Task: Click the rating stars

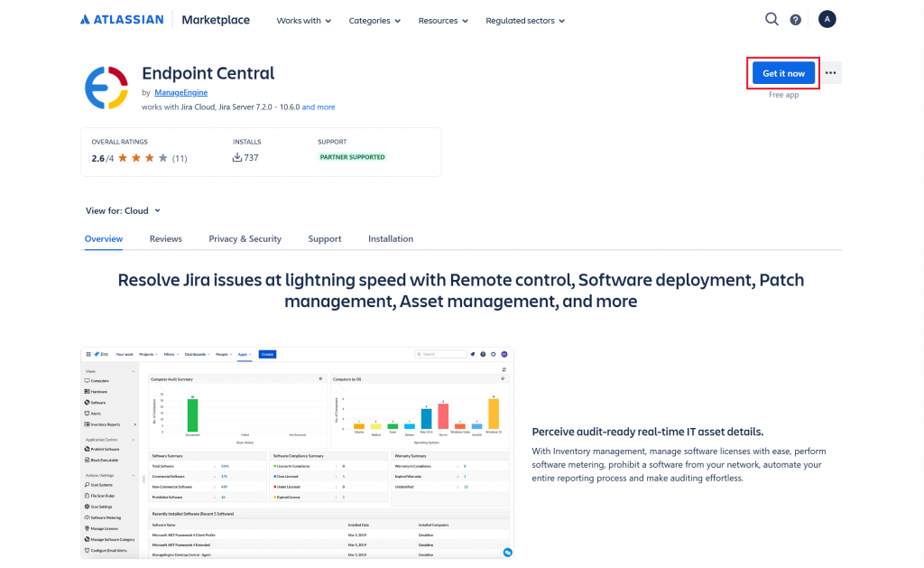Action: [x=143, y=158]
